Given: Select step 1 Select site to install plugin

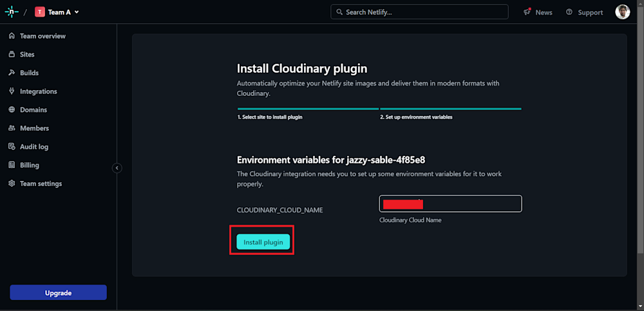Looking at the screenshot, I should (x=270, y=117).
